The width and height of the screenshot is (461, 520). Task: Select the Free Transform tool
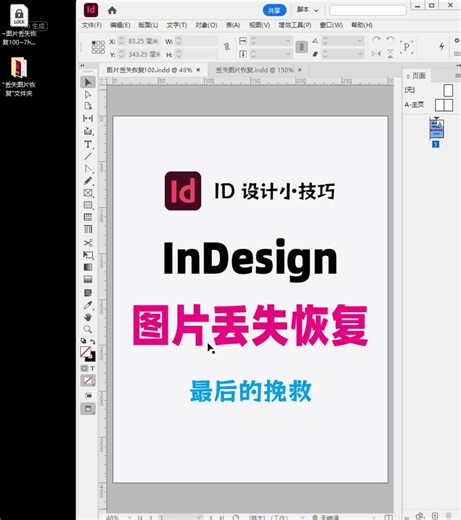(88, 255)
